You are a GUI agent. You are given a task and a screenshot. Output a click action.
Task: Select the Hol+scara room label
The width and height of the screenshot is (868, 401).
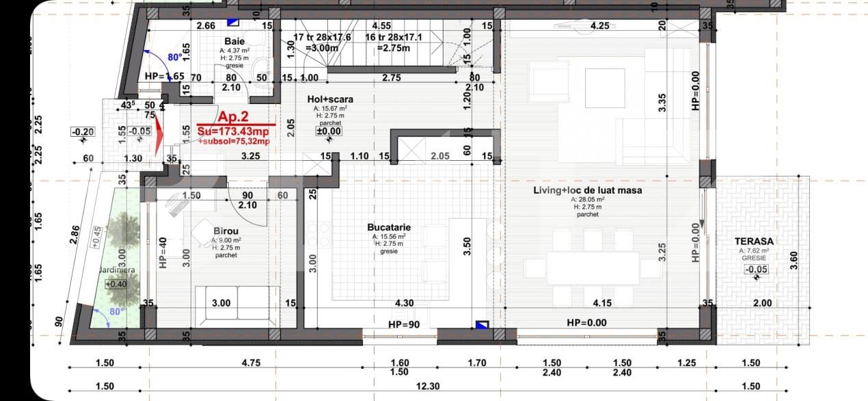[x=330, y=99]
